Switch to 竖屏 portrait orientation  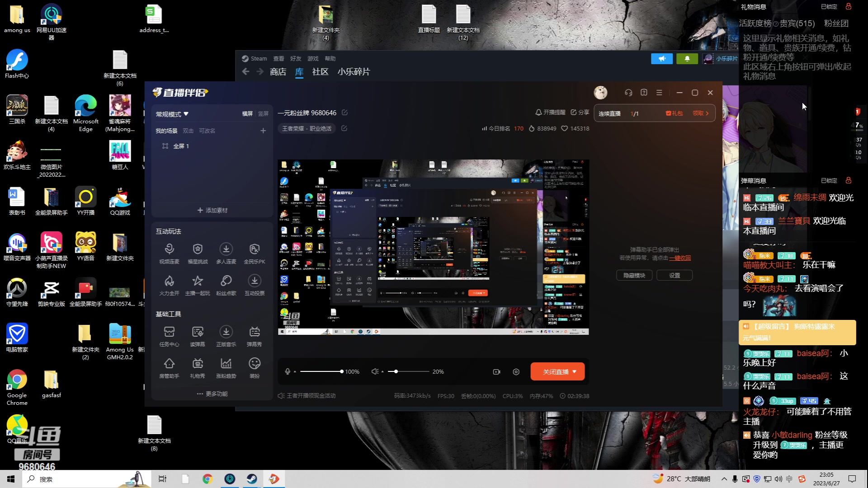(x=263, y=114)
